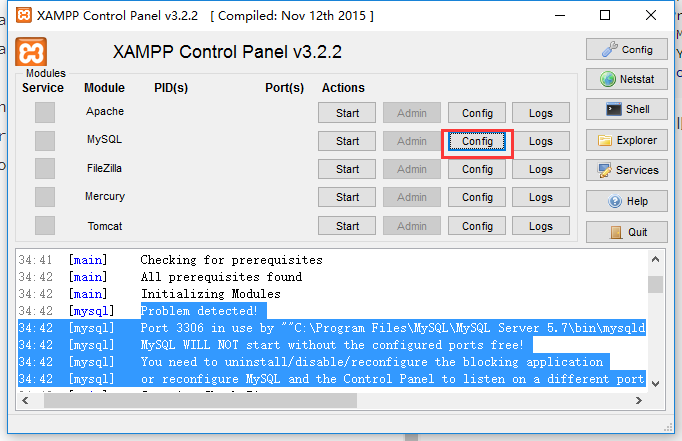Open Config for Apache
682x441 pixels.
tap(477, 113)
